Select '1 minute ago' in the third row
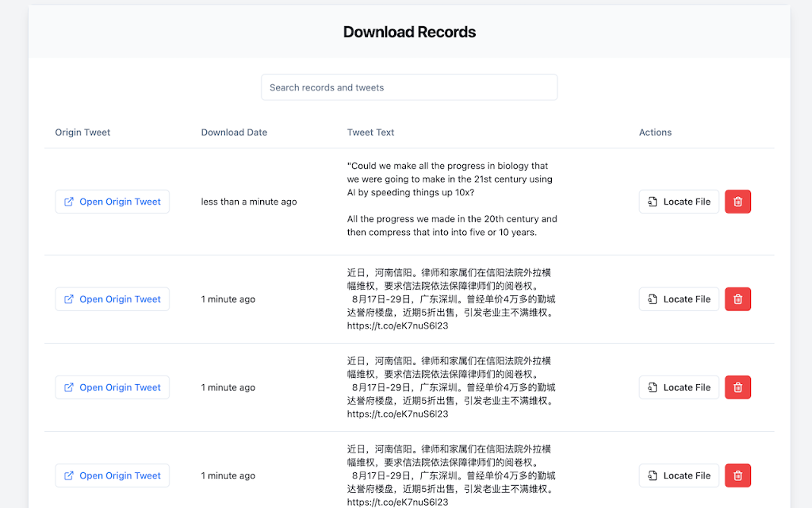This screenshot has height=508, width=812. coord(228,387)
